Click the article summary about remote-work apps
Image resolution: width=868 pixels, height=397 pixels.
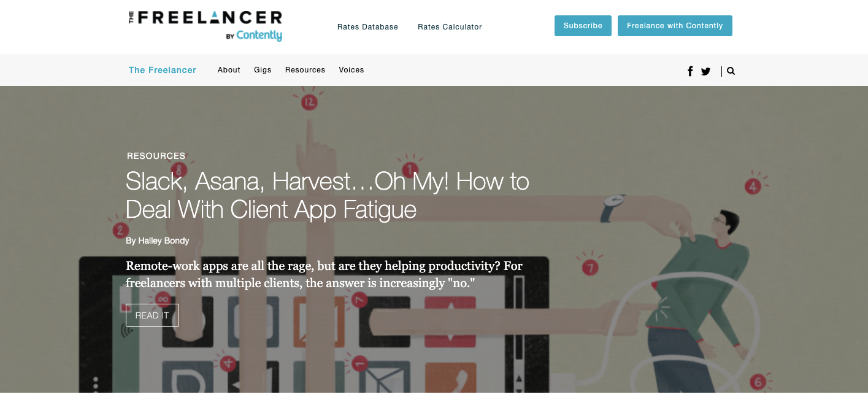pyautogui.click(x=324, y=274)
